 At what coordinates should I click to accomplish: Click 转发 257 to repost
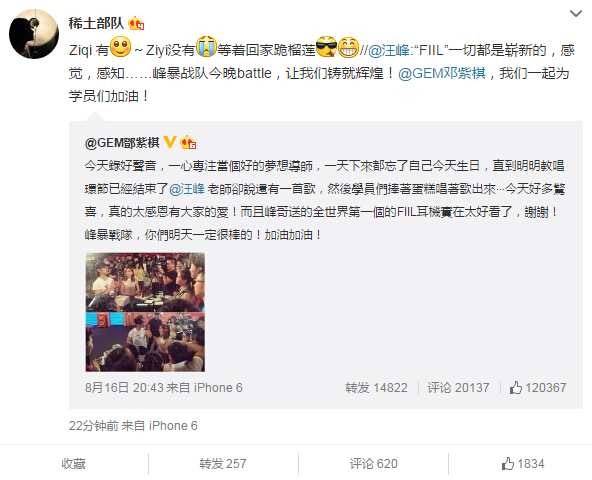[223, 464]
